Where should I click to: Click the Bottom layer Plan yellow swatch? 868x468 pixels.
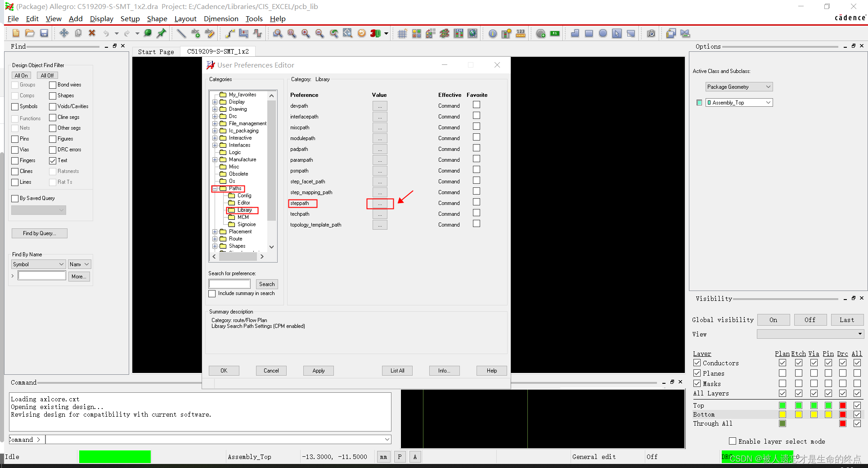783,414
